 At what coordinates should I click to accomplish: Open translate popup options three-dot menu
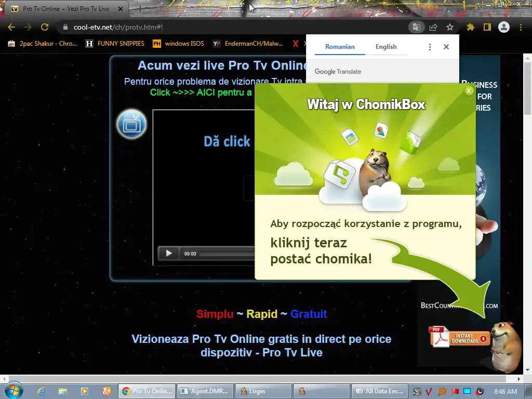pyautogui.click(x=430, y=47)
